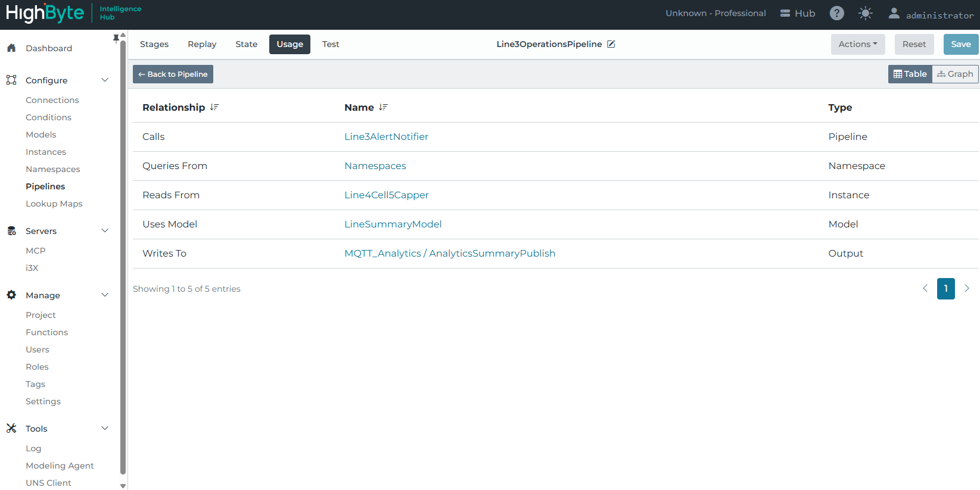Image resolution: width=980 pixels, height=490 pixels.
Task: Open the Namespaces link in table
Action: click(x=375, y=166)
